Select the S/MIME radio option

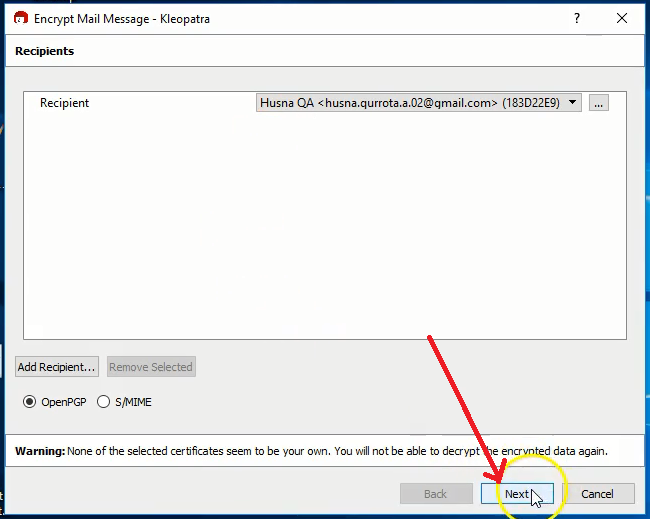[x=124, y=402]
